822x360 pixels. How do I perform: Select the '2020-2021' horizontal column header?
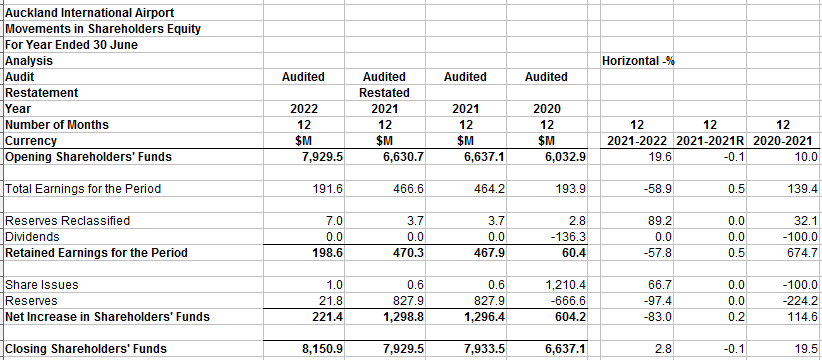(x=782, y=141)
